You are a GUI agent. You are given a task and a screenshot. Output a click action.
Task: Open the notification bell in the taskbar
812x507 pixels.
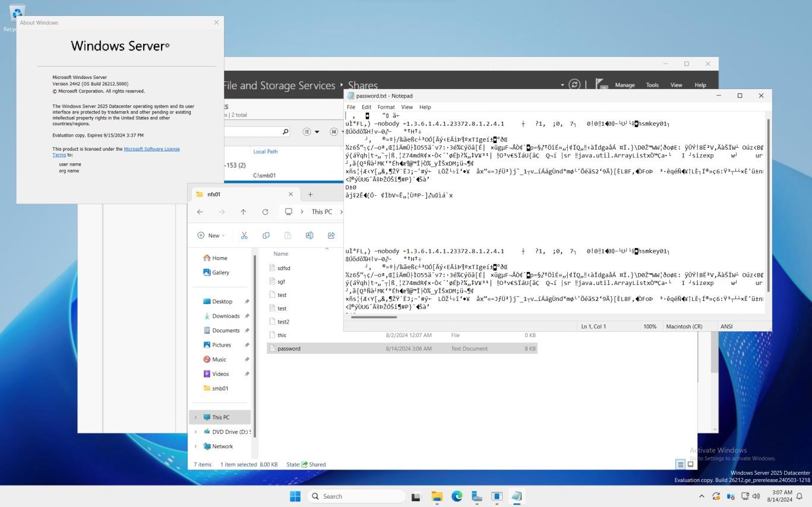click(x=799, y=496)
